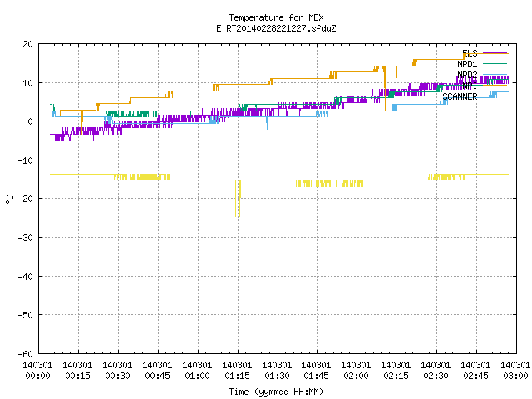Click the 01:00 time tick label
532x399 pixels.
[x=197, y=376]
